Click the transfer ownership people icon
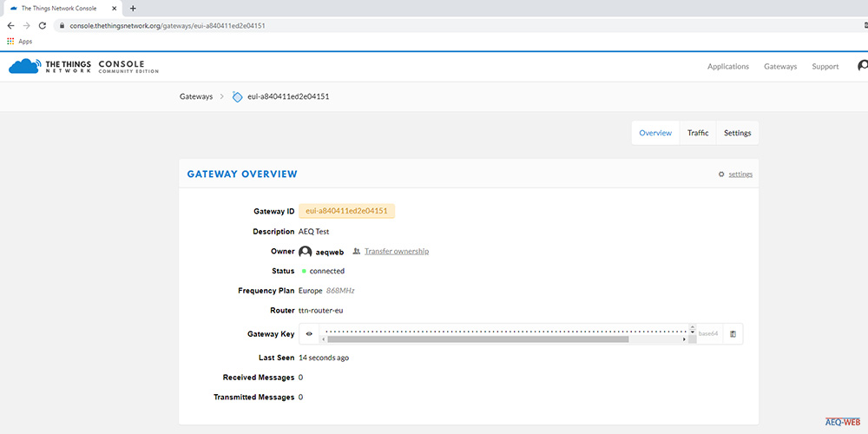This screenshot has width=868, height=434. (357, 252)
